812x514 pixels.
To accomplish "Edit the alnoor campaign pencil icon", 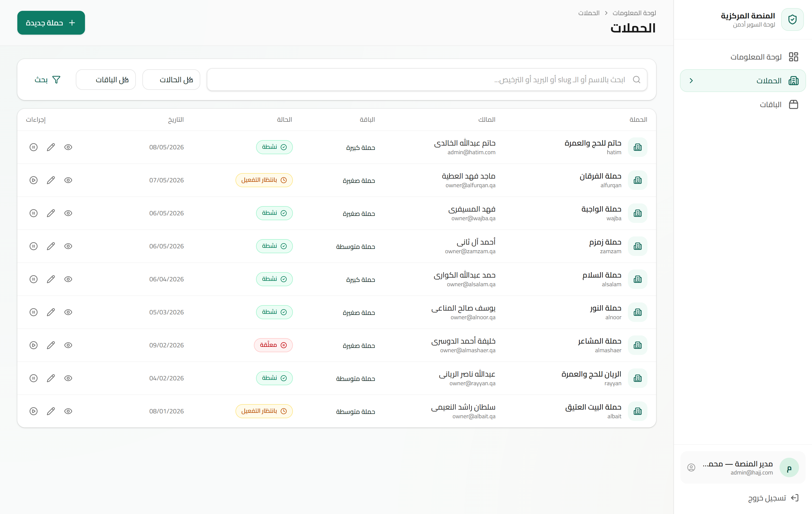I will (51, 312).
